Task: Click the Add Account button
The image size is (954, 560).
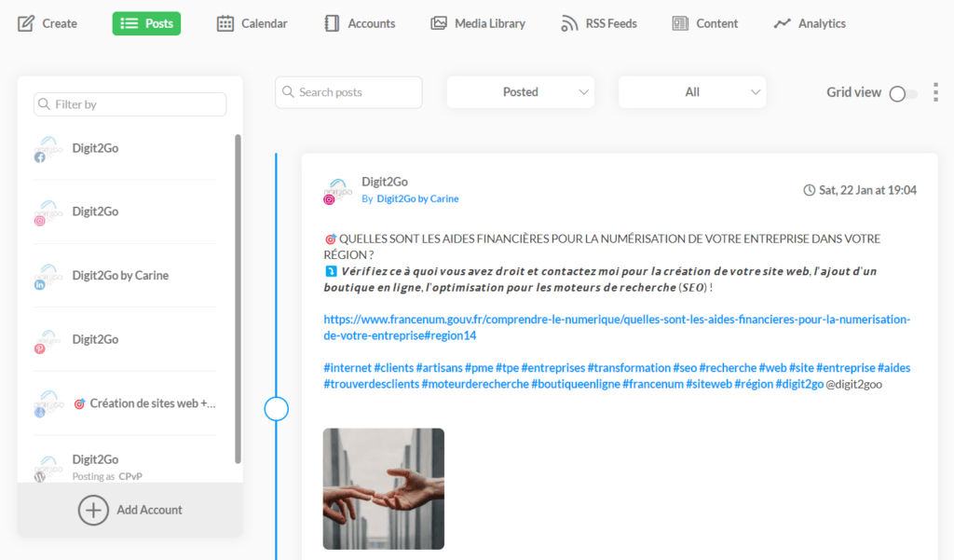Action: [130, 510]
